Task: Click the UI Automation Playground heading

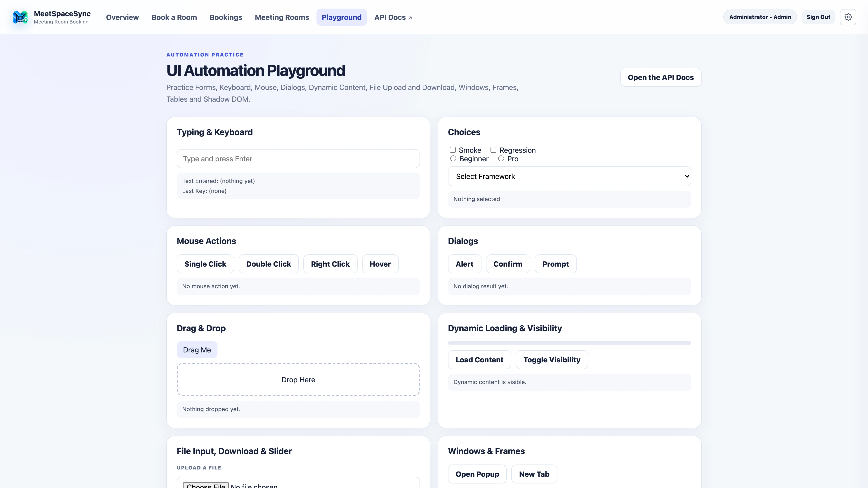Action: click(256, 71)
